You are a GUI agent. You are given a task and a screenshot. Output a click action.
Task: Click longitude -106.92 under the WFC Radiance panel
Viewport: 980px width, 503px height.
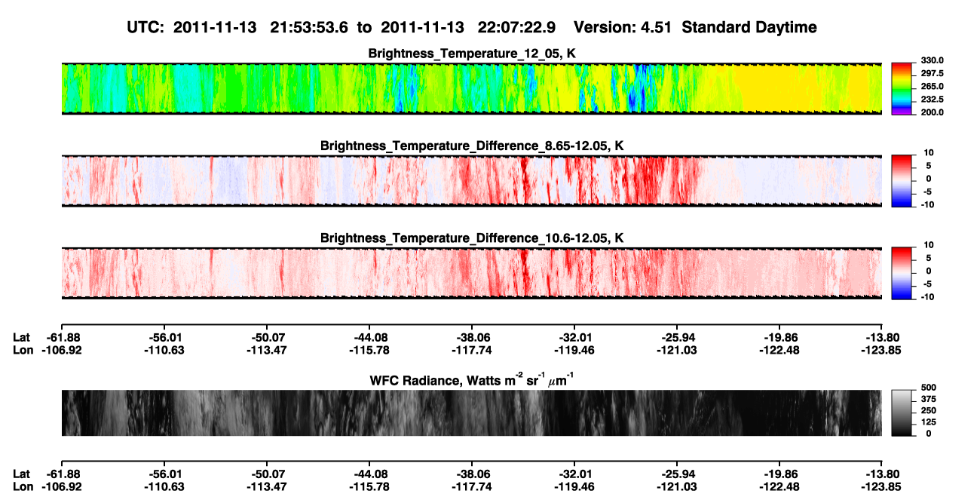[61, 488]
